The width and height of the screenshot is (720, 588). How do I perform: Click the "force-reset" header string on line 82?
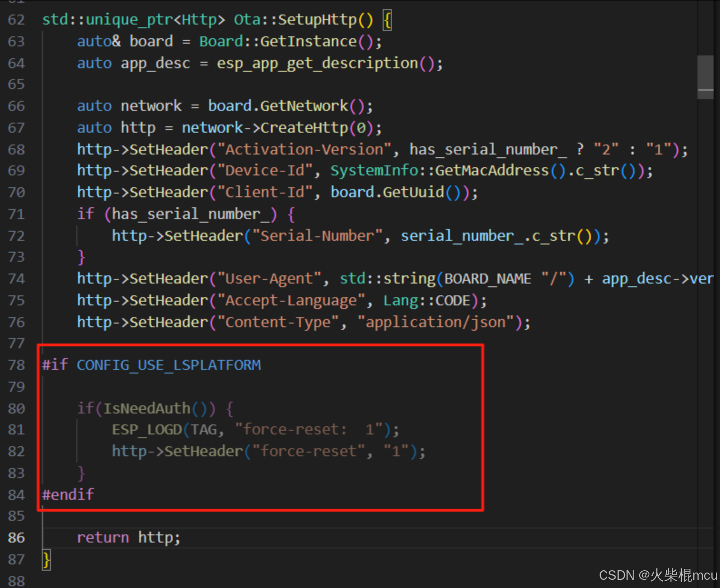(308, 452)
